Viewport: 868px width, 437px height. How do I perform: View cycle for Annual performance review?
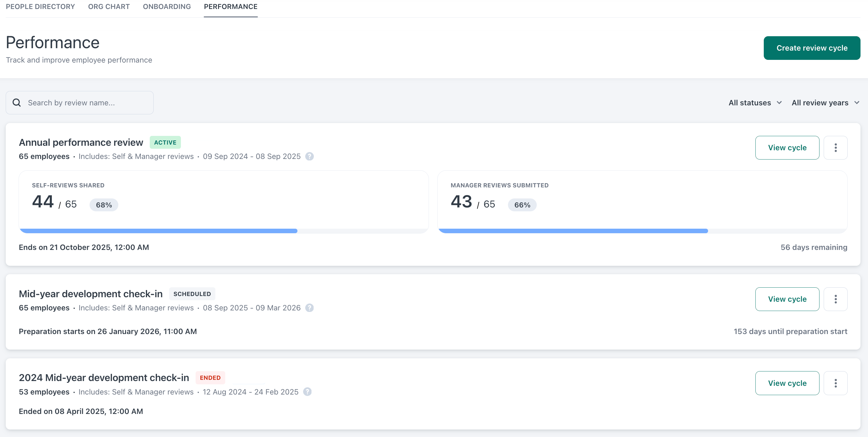[x=787, y=148]
